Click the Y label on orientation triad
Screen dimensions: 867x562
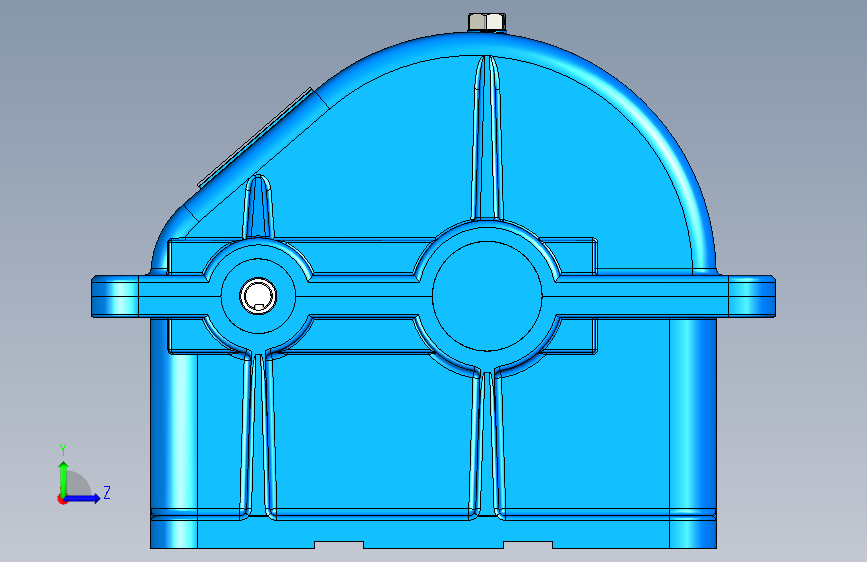(63, 450)
